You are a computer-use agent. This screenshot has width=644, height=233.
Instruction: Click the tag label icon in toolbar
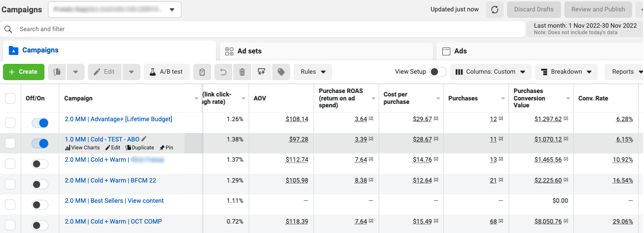pyautogui.click(x=281, y=72)
